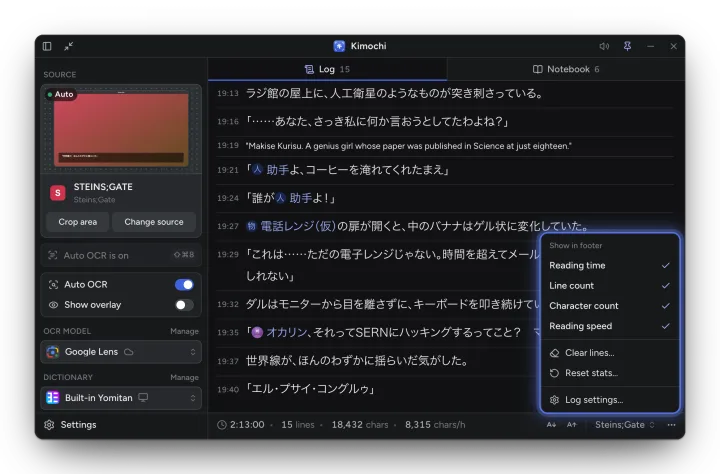The image size is (720, 474).
Task: Open the Built-in Yomitan dictionary dropdown
Action: point(121,398)
